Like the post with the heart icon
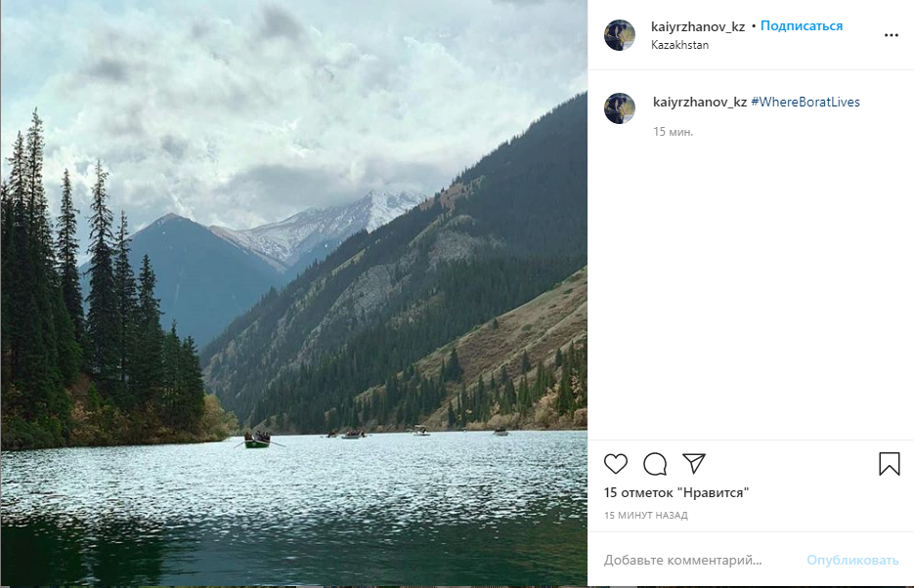 point(616,464)
